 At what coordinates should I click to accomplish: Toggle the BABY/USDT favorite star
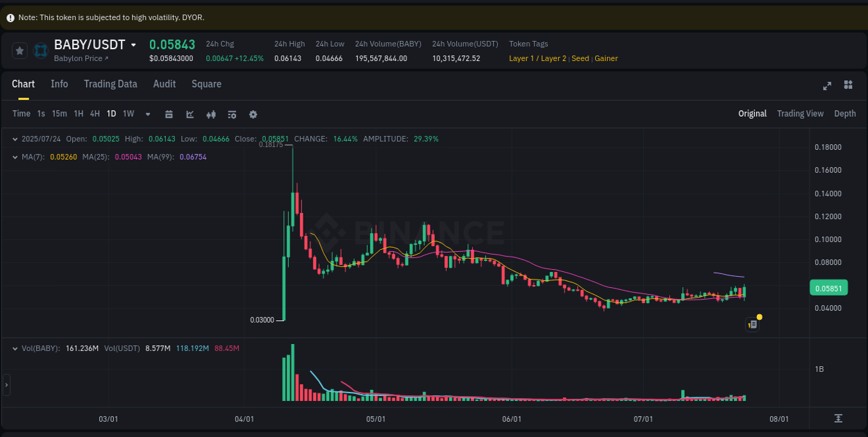19,50
